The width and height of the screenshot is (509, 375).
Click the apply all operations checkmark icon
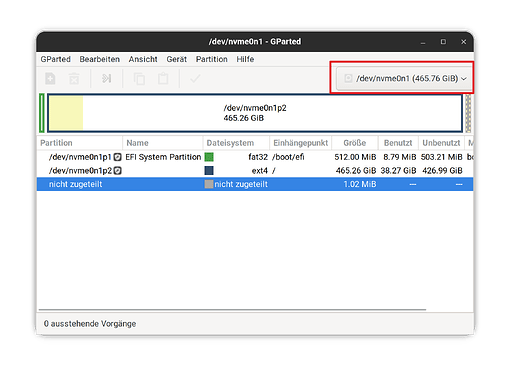pyautogui.click(x=195, y=79)
